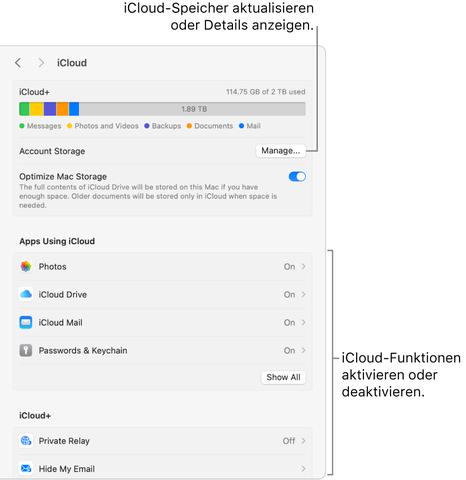Viewport: 466px width, 480px height.
Task: Open Photos settings via its chevron
Action: click(303, 266)
